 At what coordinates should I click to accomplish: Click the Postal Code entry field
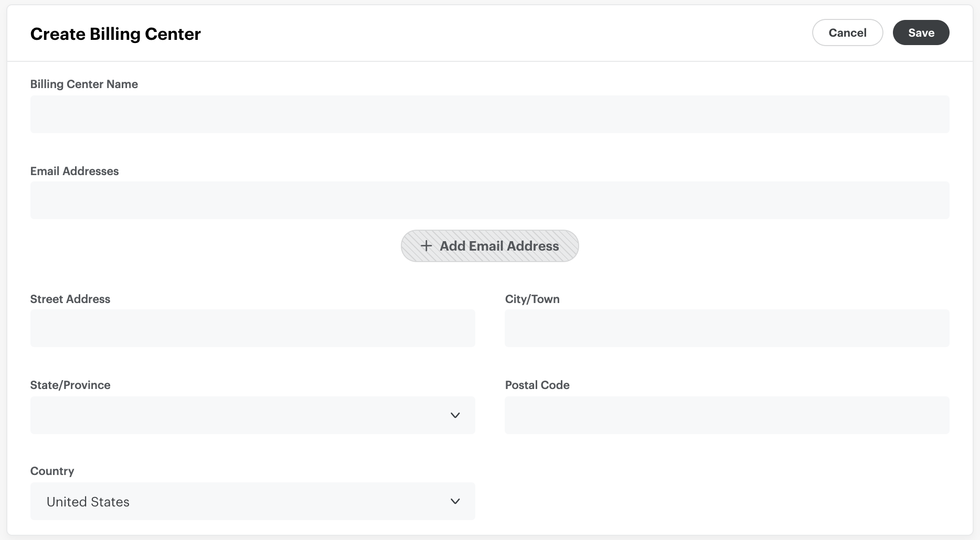727,415
